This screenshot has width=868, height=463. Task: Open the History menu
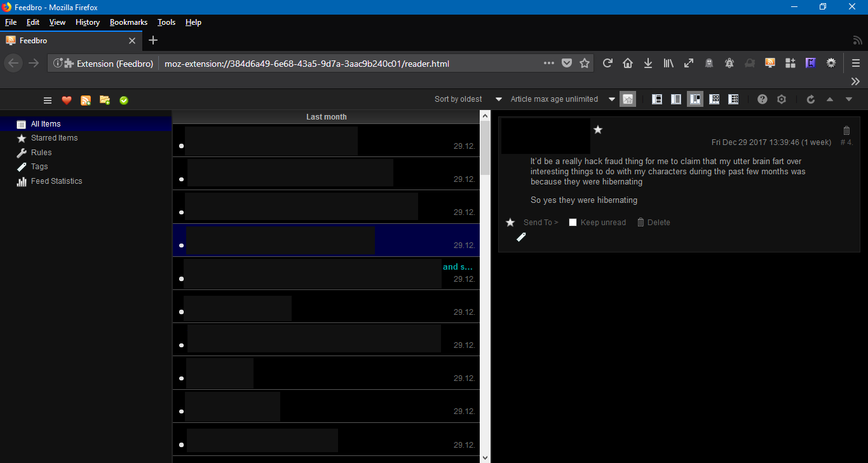click(x=88, y=22)
